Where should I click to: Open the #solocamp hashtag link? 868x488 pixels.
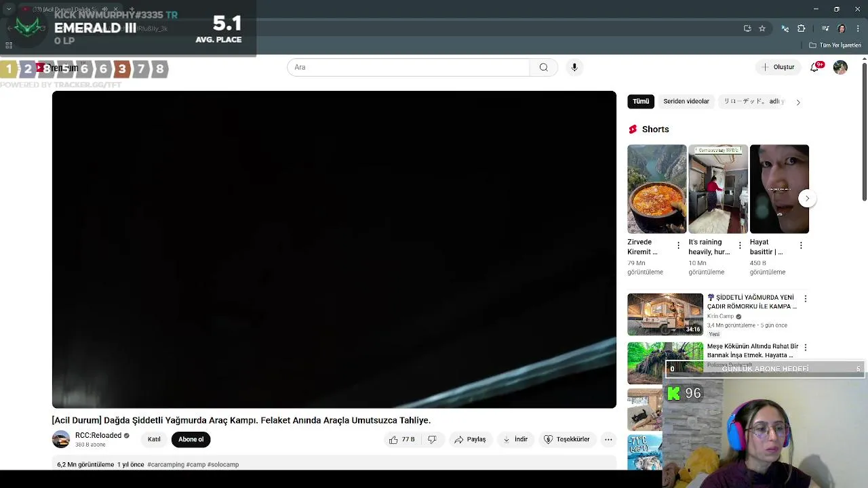coord(223,464)
